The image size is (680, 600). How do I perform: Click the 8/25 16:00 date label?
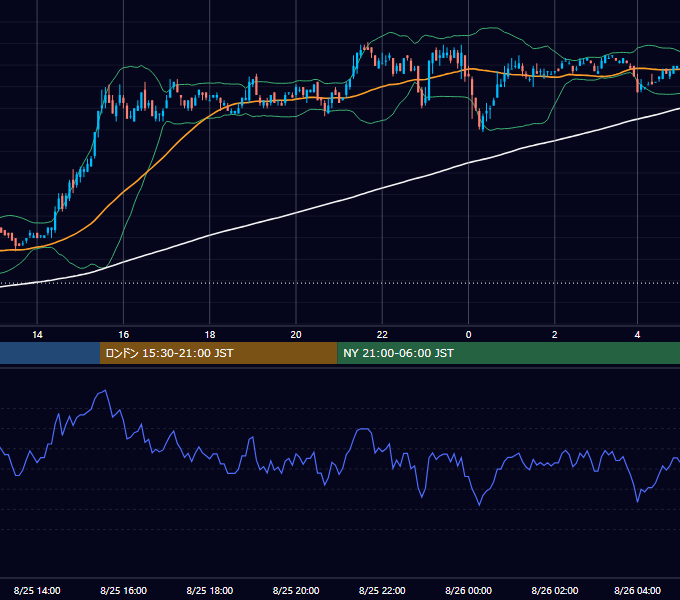(124, 590)
